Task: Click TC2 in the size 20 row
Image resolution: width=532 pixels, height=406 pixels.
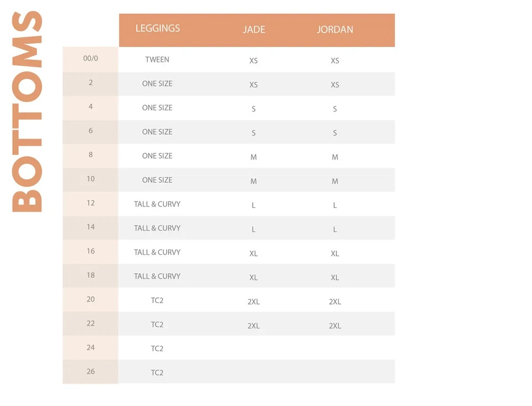Action: (x=157, y=300)
